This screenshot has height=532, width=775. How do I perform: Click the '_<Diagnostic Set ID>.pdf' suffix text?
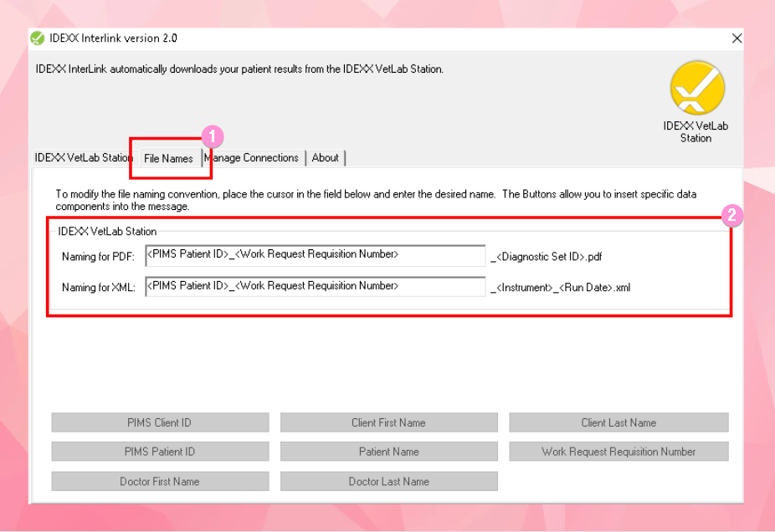[547, 257]
